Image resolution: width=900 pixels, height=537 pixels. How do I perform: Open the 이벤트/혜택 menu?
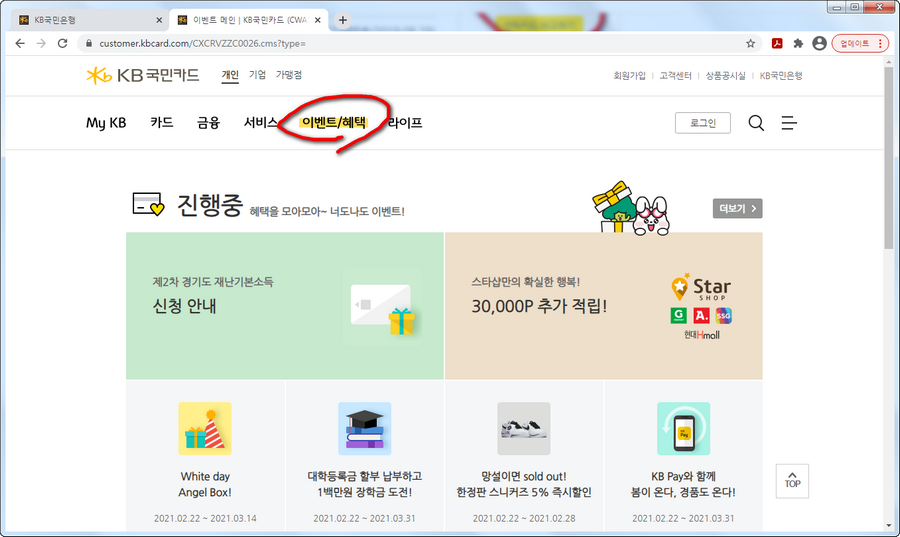point(333,123)
